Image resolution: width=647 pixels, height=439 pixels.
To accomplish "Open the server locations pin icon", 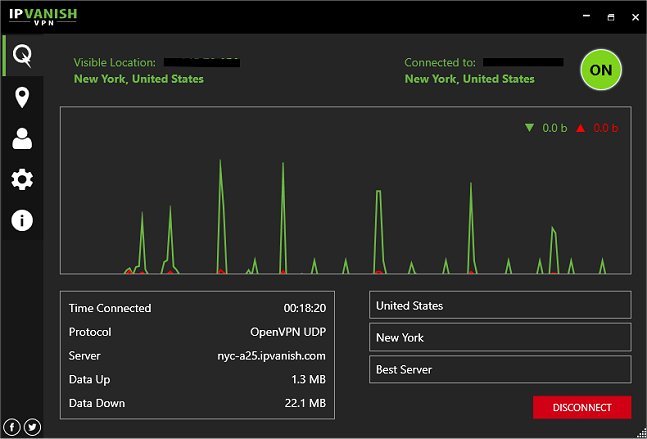I will coord(22,97).
